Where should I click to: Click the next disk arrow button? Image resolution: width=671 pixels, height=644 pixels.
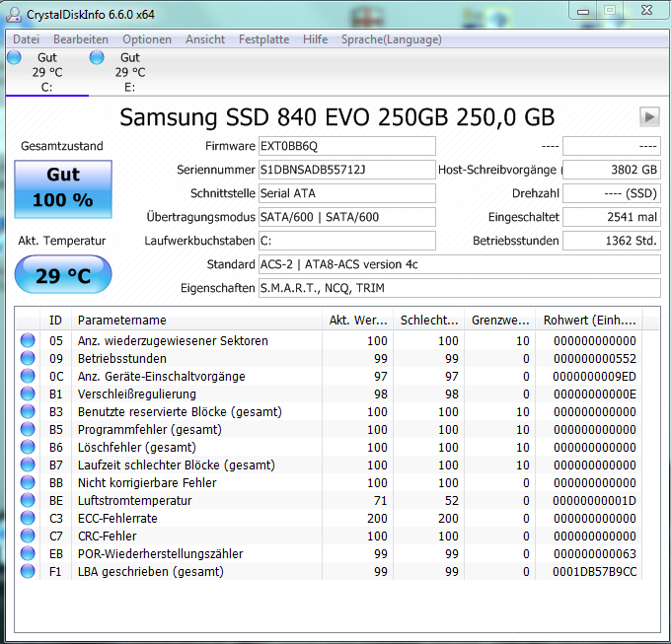[x=649, y=116]
